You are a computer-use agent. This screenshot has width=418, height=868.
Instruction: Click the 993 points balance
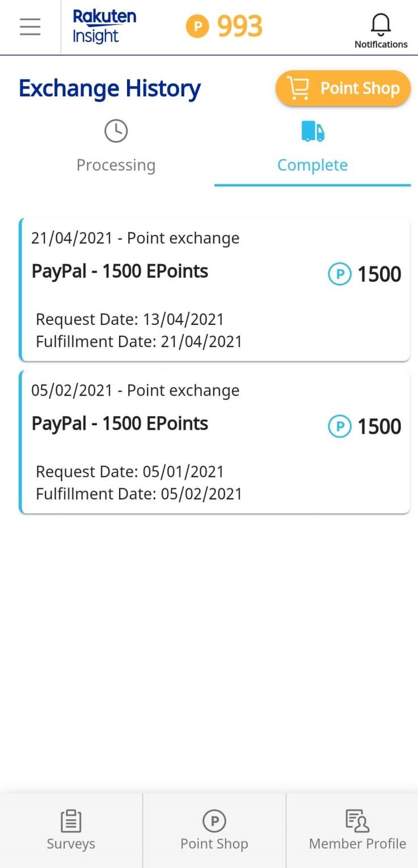coord(239,27)
